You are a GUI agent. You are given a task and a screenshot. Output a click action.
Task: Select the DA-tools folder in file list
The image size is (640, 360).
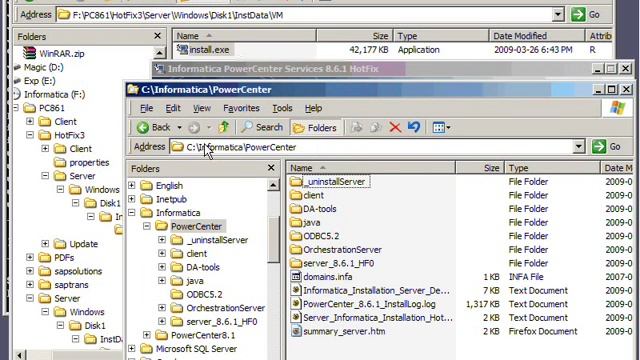click(x=313, y=209)
